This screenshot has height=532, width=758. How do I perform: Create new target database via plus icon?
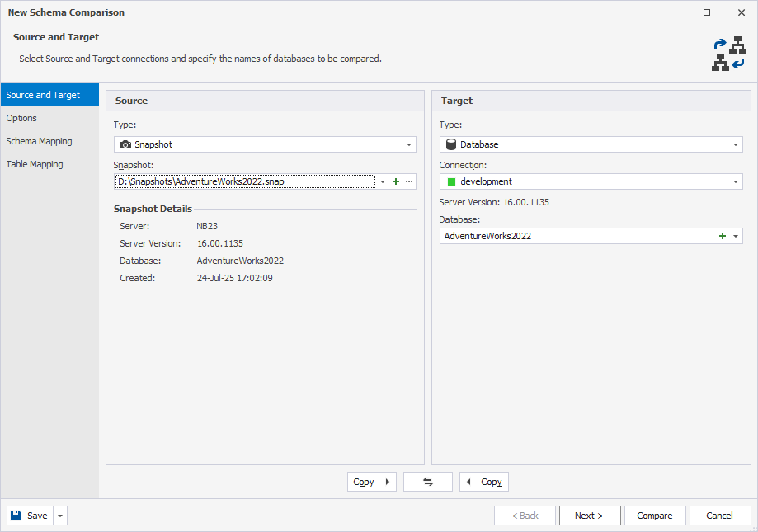click(722, 235)
